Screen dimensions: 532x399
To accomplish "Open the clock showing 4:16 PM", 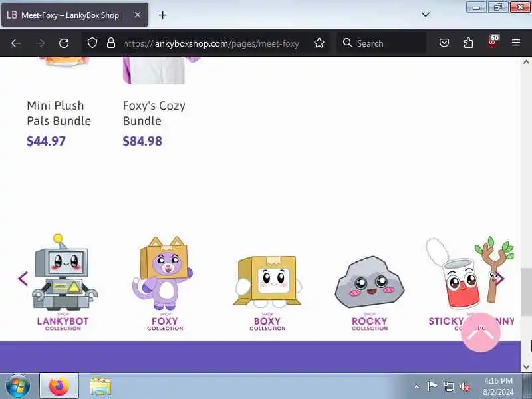I will tap(498, 386).
